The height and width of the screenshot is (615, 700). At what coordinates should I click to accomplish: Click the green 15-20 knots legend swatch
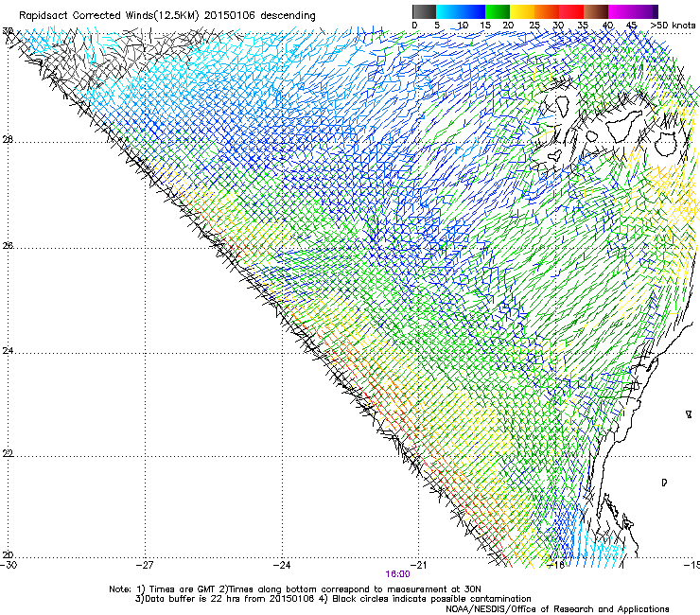tap(498, 11)
